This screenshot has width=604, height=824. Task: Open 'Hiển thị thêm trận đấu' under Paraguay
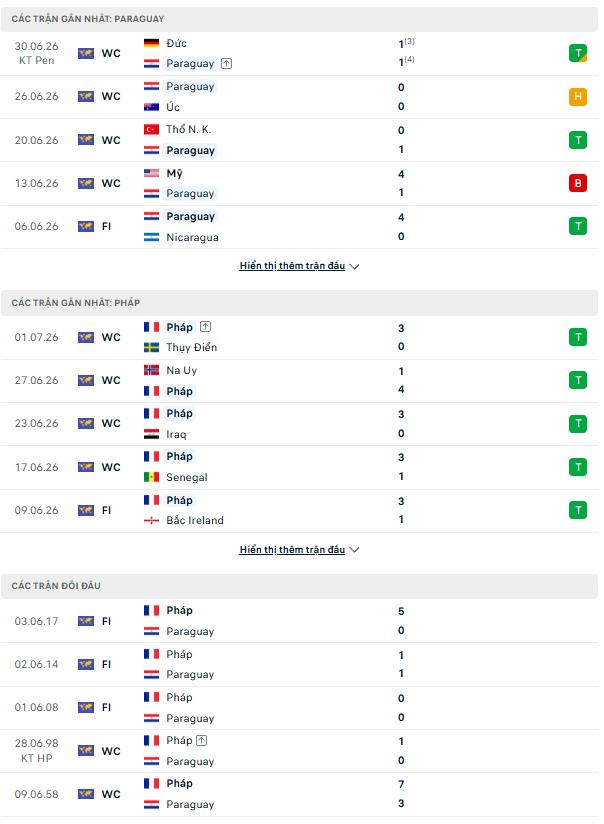tap(292, 266)
